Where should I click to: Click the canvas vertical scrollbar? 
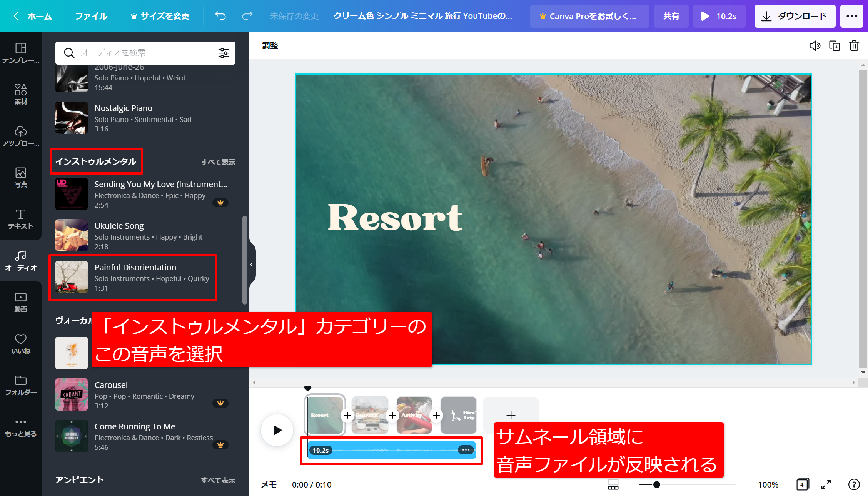(863, 218)
